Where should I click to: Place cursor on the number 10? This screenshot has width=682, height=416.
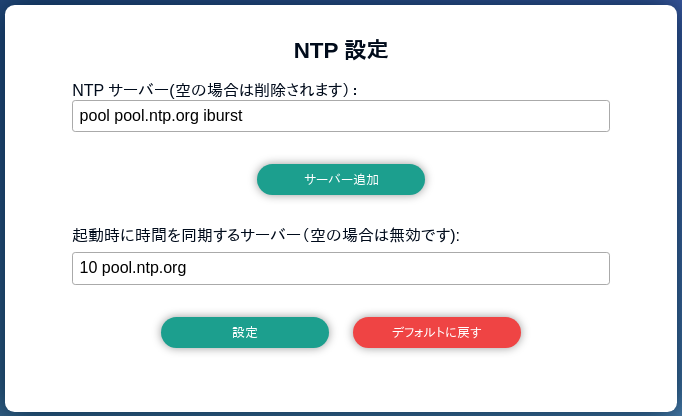[88, 268]
